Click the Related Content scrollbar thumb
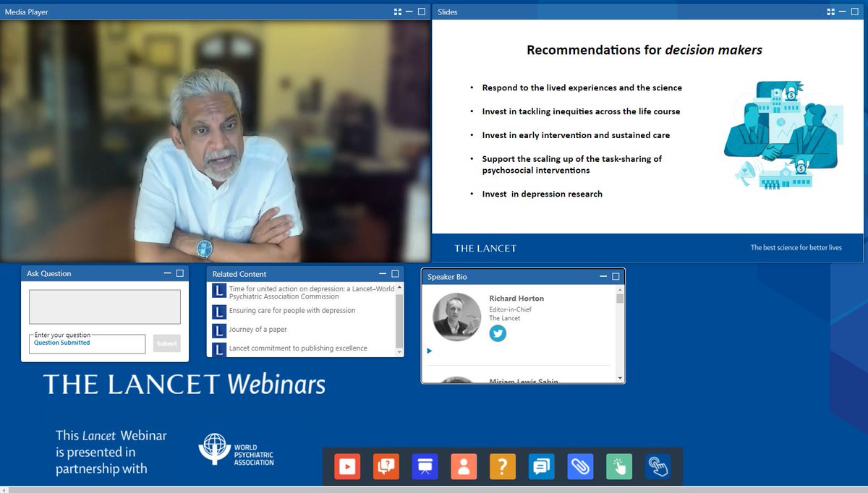This screenshot has height=493, width=868. click(399, 320)
